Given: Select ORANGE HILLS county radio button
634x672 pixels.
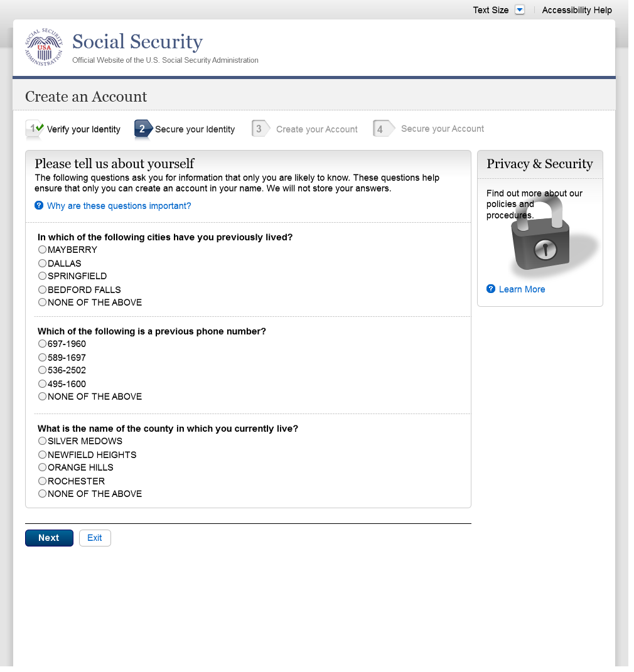Looking at the screenshot, I should pyautogui.click(x=43, y=467).
